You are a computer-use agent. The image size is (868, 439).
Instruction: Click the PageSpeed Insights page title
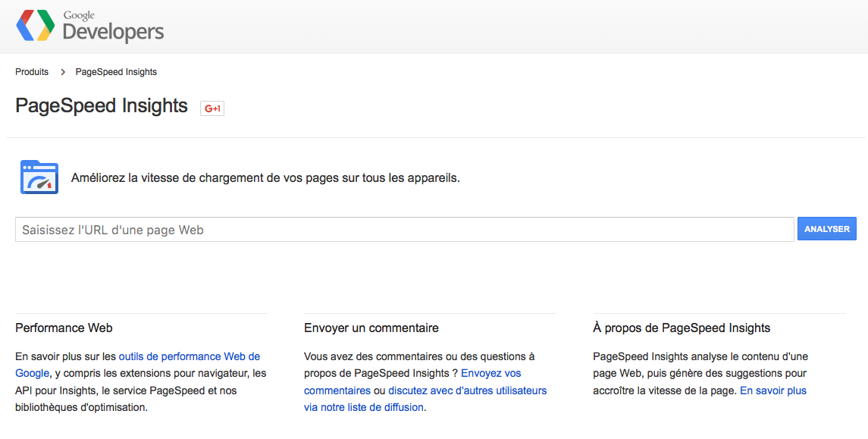tap(102, 105)
